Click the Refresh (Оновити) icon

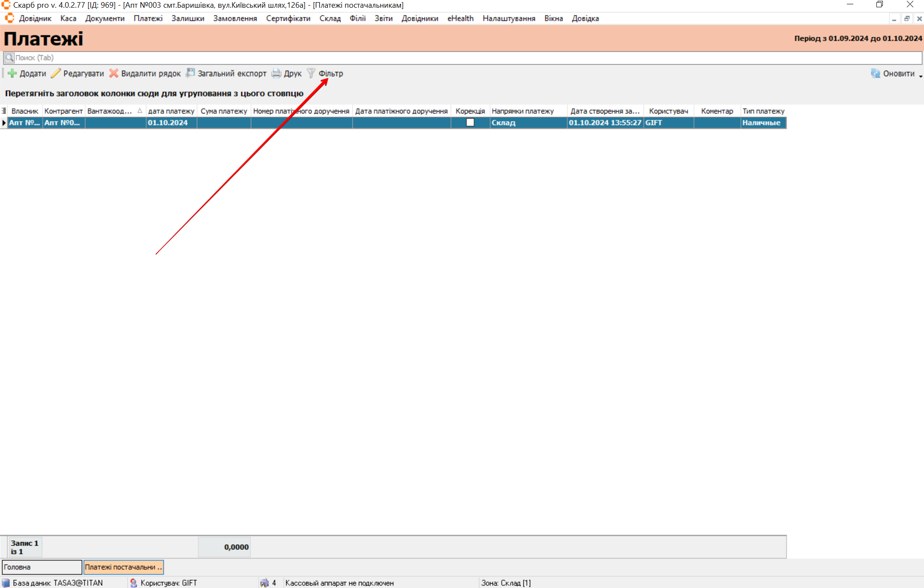coord(875,73)
